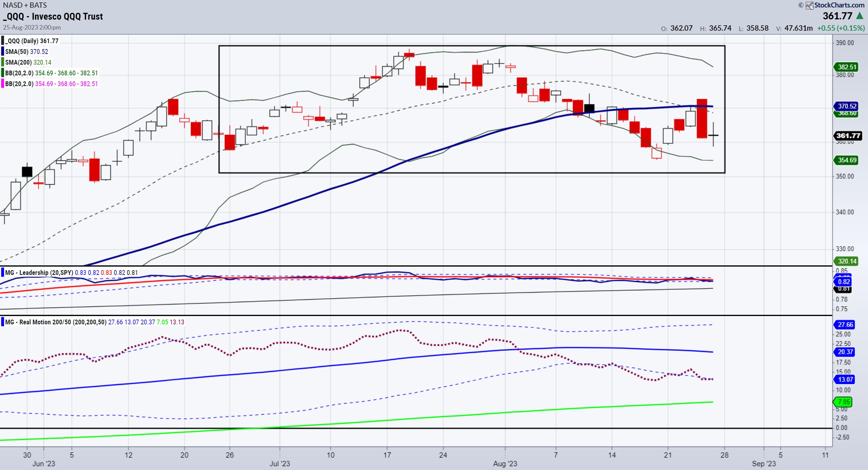
Task: Click the Jul '23 date axis marker
Action: click(280, 464)
